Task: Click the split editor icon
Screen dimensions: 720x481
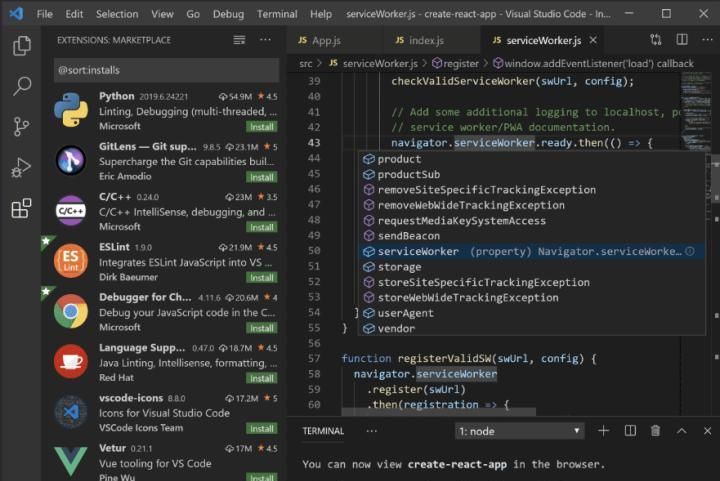Action: [x=681, y=40]
